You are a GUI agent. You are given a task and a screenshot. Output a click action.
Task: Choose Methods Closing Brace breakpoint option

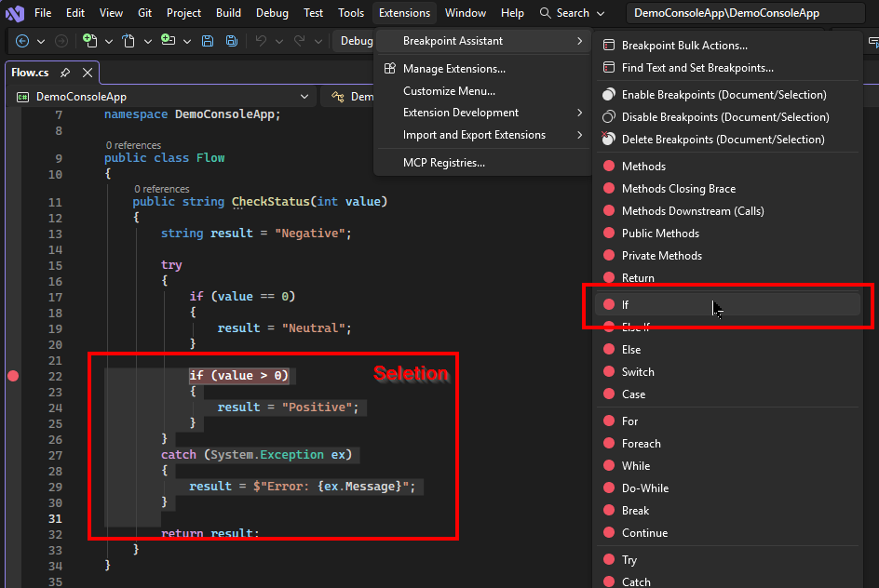727,189
